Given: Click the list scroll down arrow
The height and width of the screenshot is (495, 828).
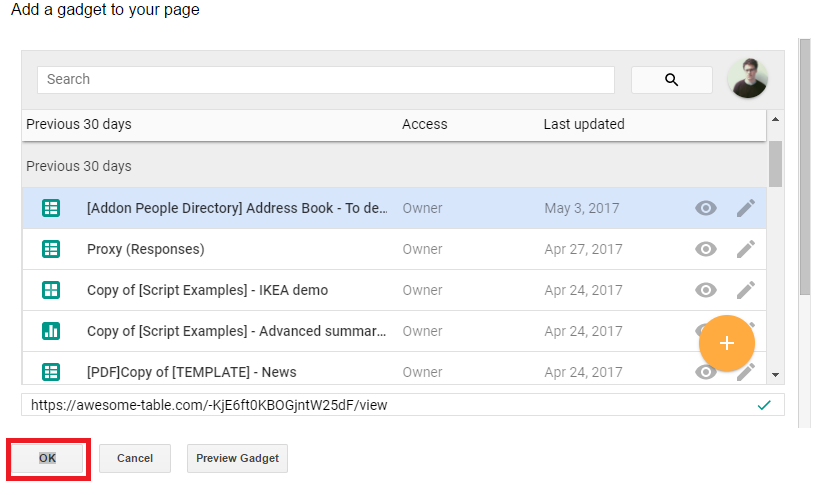Looking at the screenshot, I should (x=775, y=375).
